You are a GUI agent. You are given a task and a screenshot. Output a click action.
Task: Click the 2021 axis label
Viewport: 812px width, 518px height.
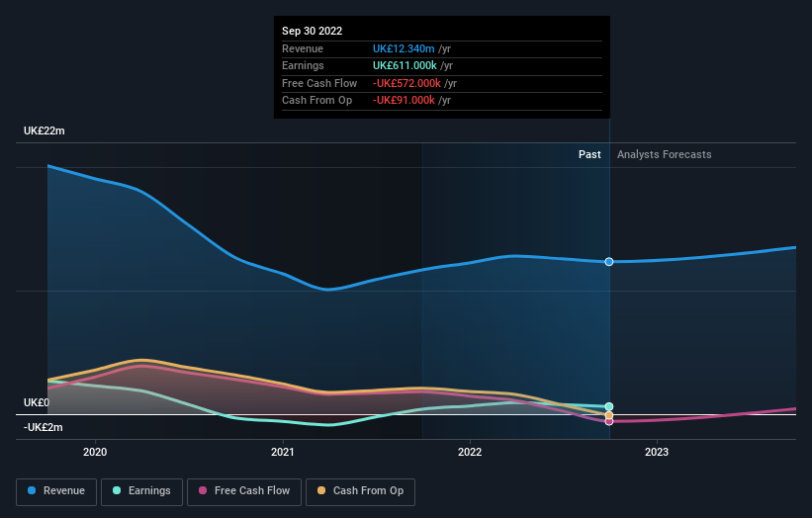point(282,453)
